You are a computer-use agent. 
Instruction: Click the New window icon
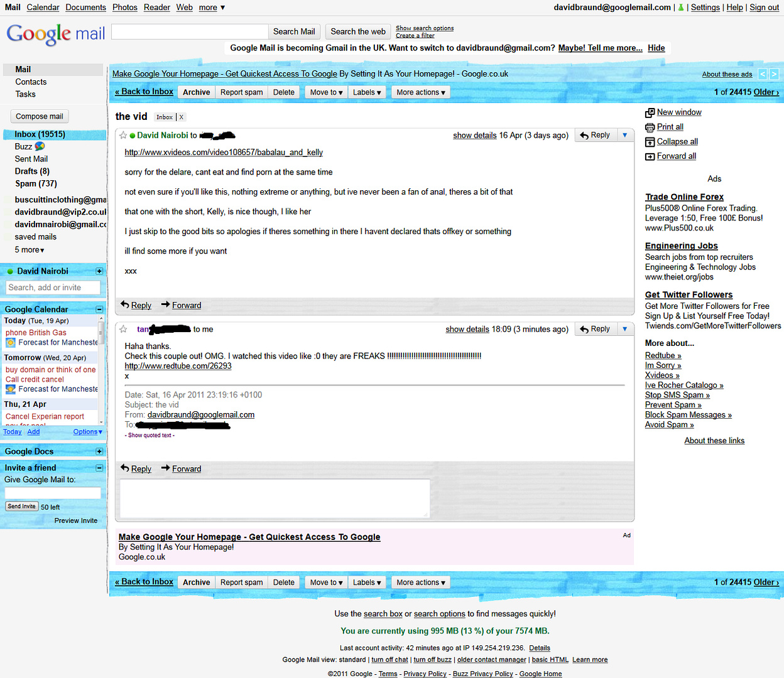(650, 113)
